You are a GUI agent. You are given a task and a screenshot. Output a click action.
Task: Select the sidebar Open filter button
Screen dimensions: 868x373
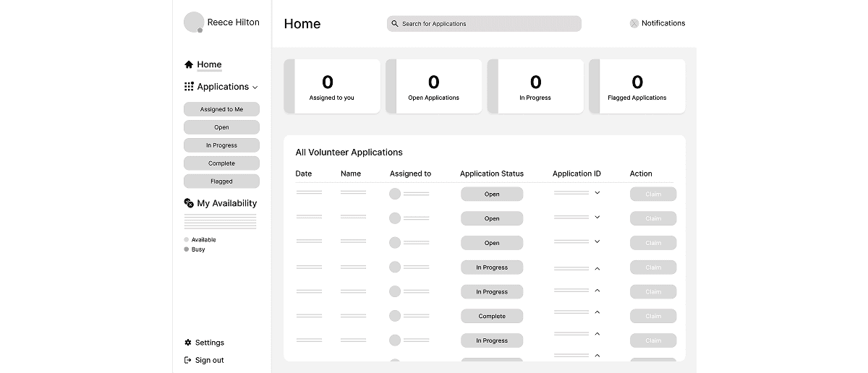pos(221,127)
